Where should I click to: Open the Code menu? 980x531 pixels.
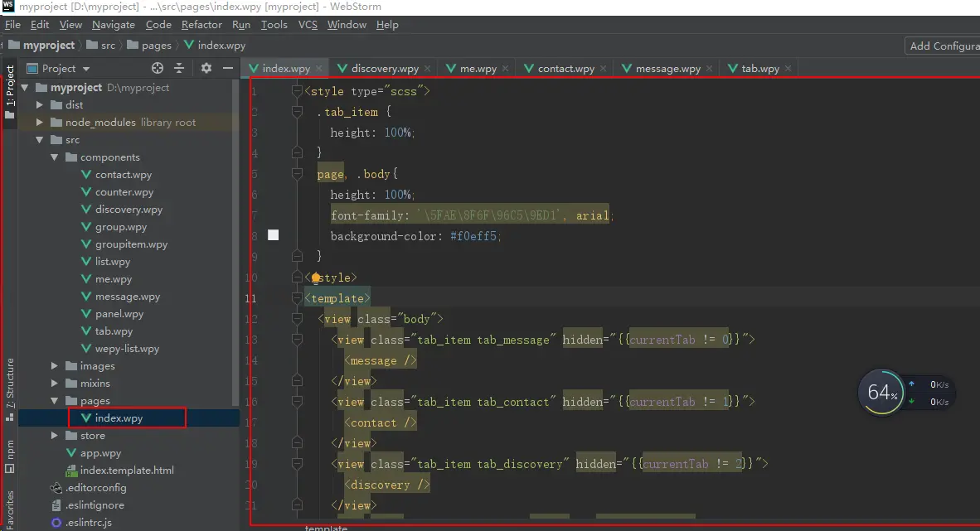(158, 24)
